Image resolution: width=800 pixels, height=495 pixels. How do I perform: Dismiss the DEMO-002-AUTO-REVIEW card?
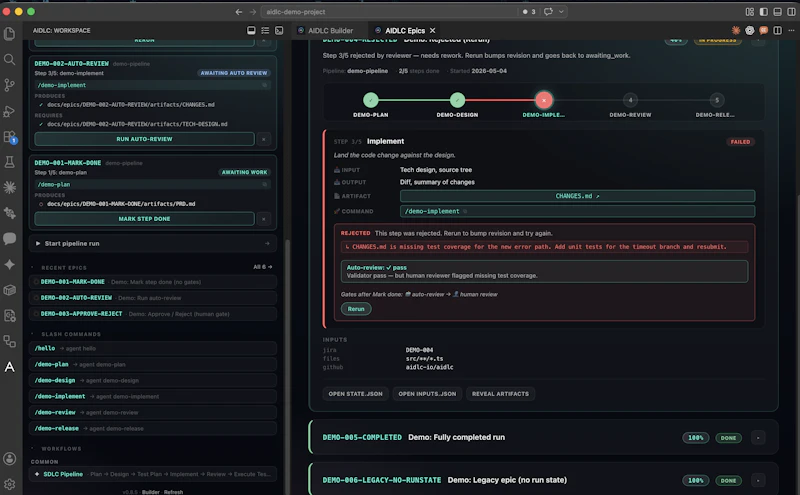(264, 139)
